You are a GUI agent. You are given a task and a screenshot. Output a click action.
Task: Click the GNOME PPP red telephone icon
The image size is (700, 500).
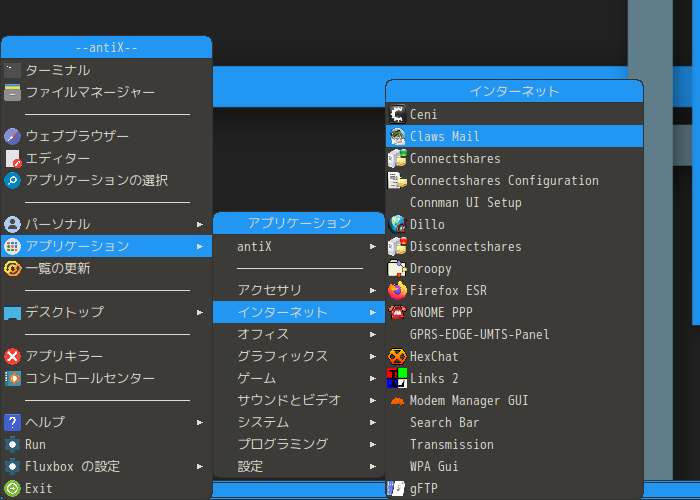pos(397,312)
